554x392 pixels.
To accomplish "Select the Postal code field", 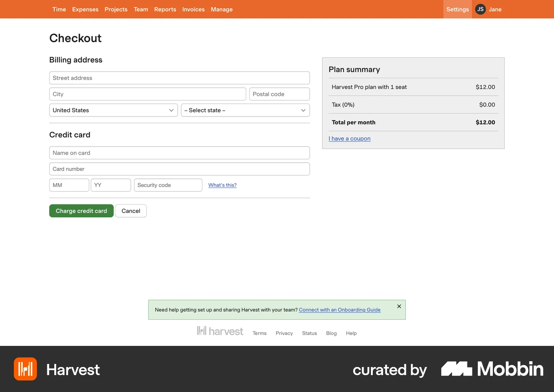I will click(x=280, y=94).
